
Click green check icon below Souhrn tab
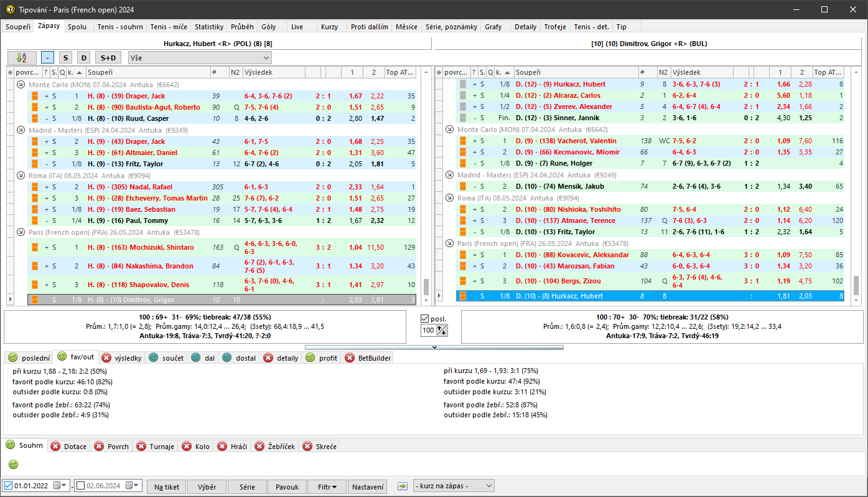click(x=13, y=464)
